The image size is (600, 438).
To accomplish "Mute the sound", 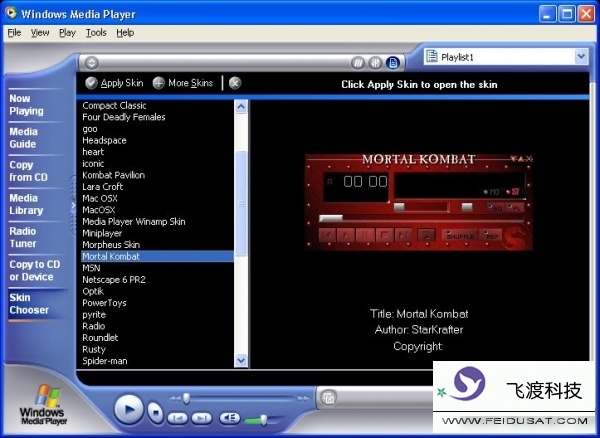I will [230, 418].
